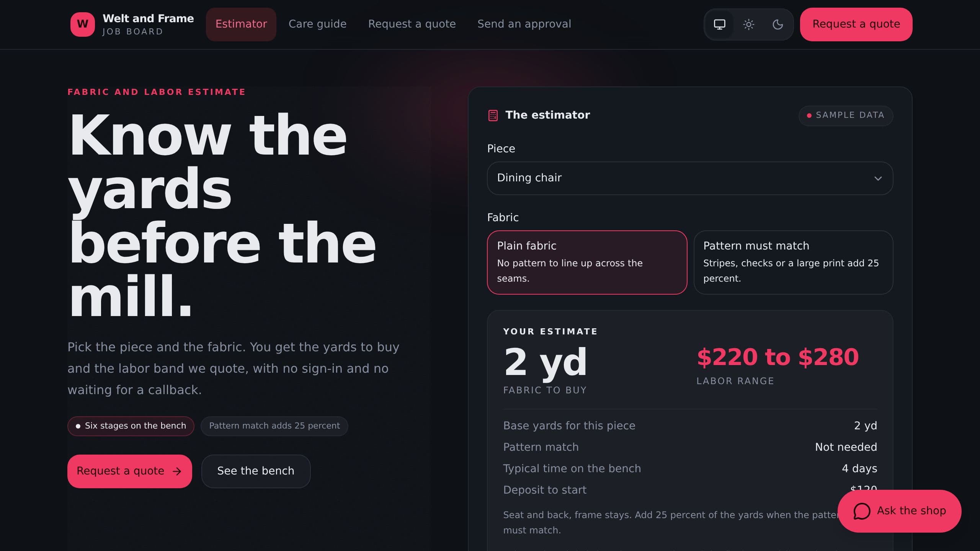Screen dimensions: 980x551
Task: Go to Send an approval page
Action: 524,24
